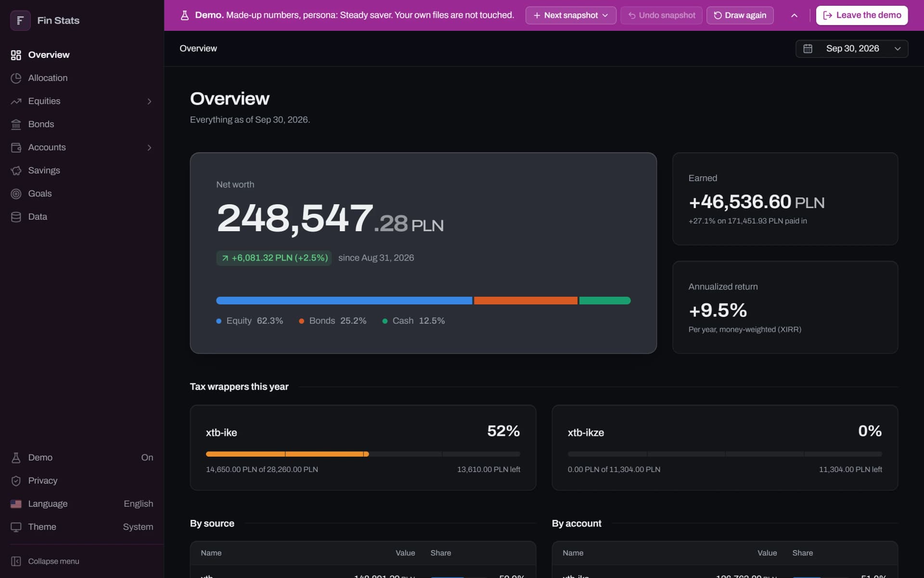Open the Bonds section
The image size is (924, 578).
[82, 124]
